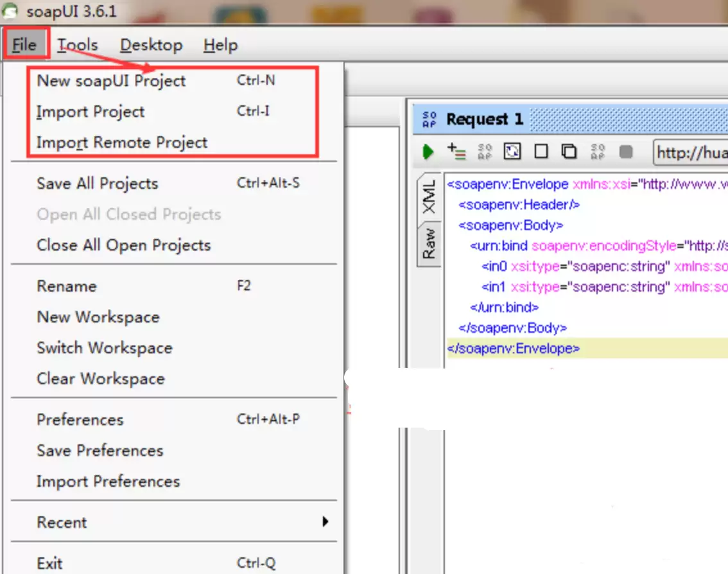Viewport: 728px width, 574px height.
Task: Click the closing soapenv:Envelope line
Action: coord(513,348)
